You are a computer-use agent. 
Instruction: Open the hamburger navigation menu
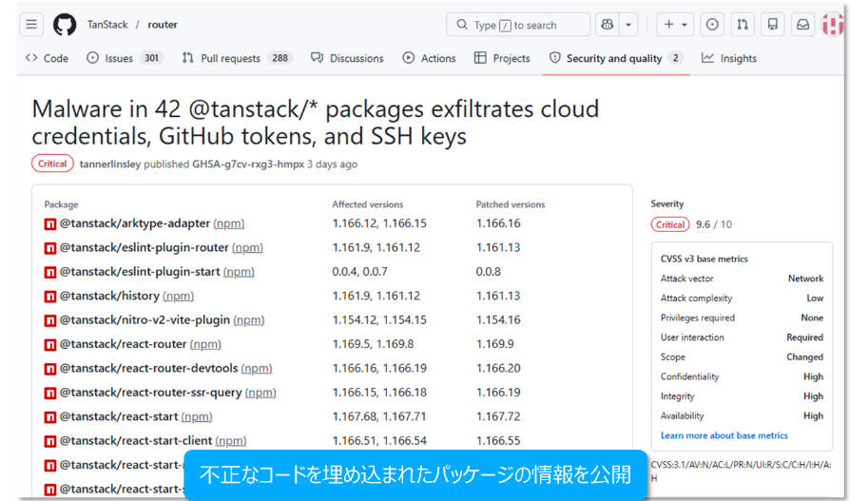pyautogui.click(x=31, y=25)
